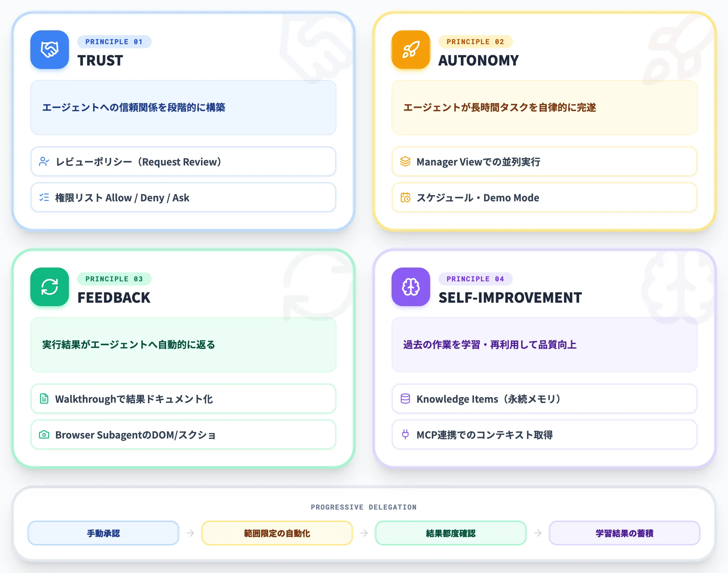
Task: Click the user-check icon beside レビューポリシー
Action: click(44, 162)
